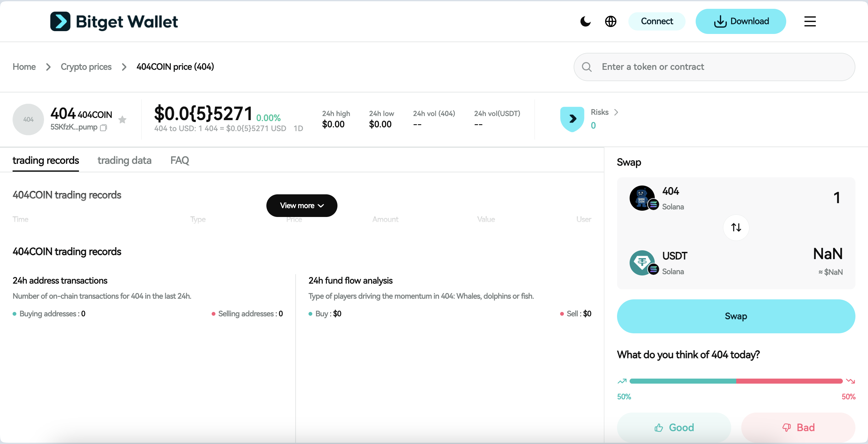868x444 pixels.
Task: Expand the View more trading records
Action: pyautogui.click(x=301, y=206)
